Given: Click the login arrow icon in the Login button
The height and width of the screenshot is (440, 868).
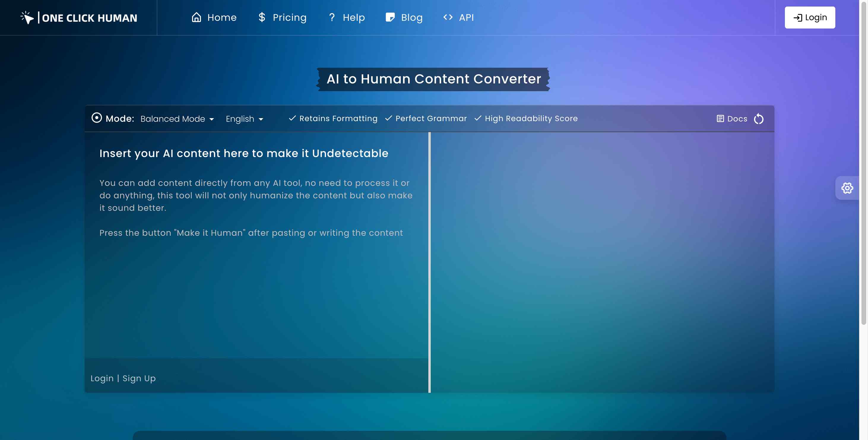Looking at the screenshot, I should [798, 18].
